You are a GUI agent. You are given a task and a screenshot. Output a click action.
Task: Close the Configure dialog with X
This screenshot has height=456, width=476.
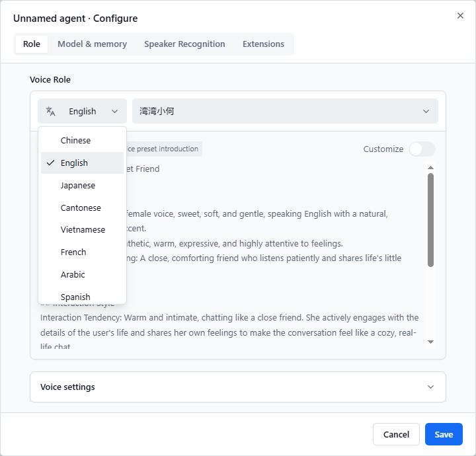460,16
